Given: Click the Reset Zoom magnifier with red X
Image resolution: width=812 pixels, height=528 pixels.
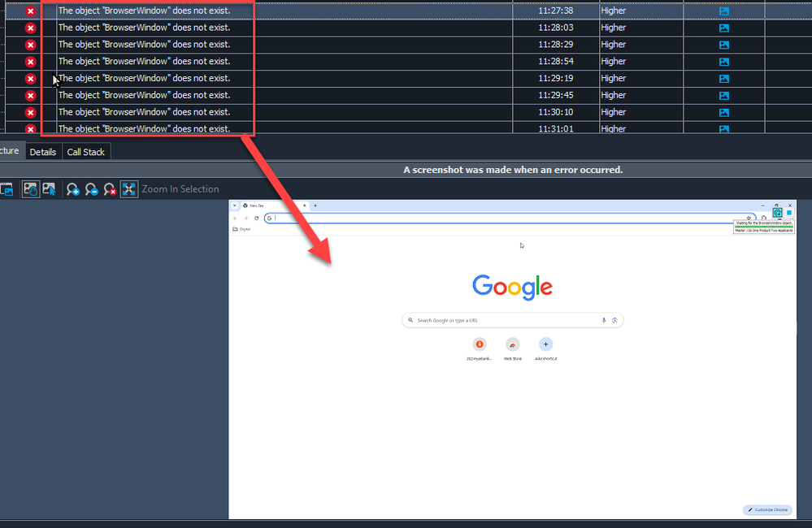Looking at the screenshot, I should (x=110, y=189).
